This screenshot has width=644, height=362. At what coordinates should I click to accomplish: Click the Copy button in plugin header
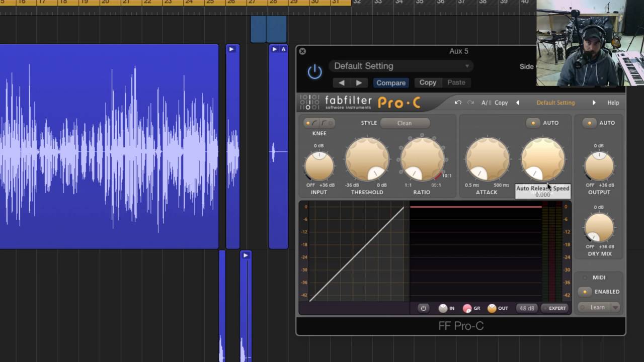pos(428,82)
